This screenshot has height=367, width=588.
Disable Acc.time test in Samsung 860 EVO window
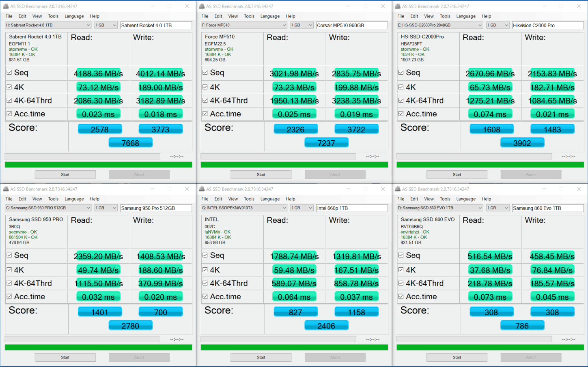click(x=401, y=296)
